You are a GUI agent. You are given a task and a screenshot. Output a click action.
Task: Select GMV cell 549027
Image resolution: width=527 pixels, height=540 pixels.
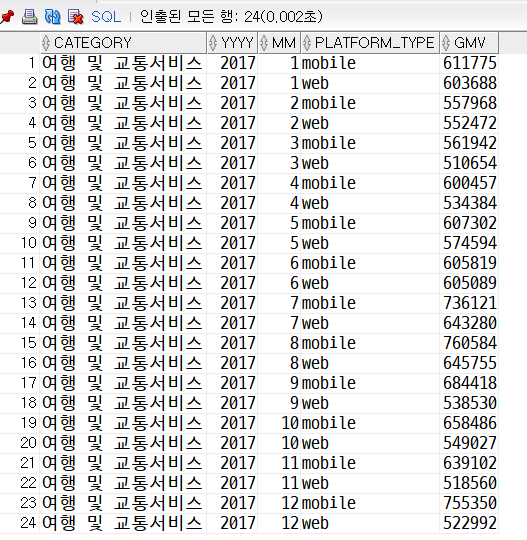(x=469, y=443)
